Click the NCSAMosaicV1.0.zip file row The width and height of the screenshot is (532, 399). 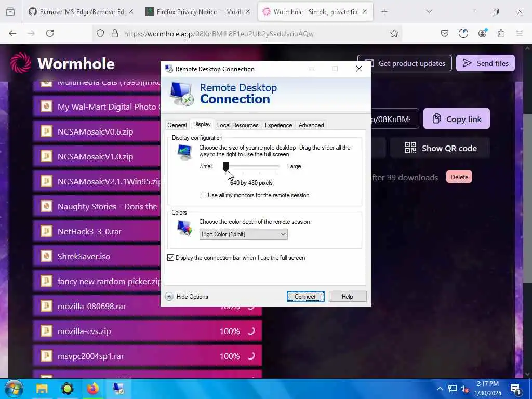[97, 156]
